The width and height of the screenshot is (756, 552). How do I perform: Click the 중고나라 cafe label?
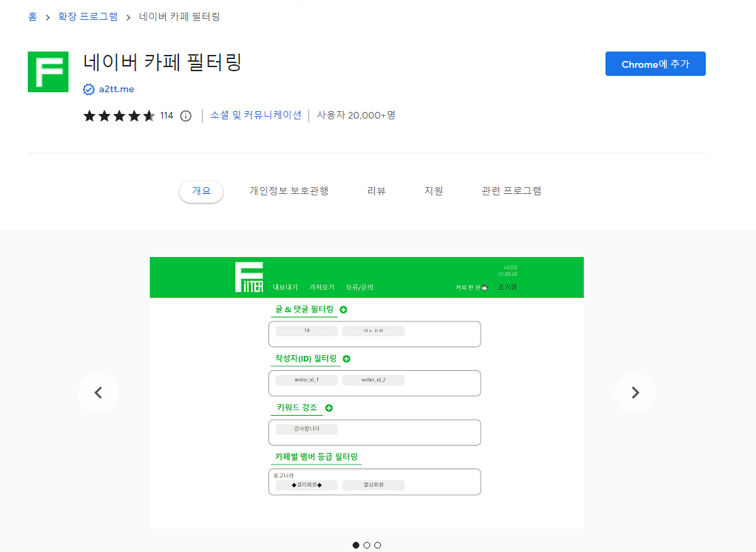pos(283,476)
